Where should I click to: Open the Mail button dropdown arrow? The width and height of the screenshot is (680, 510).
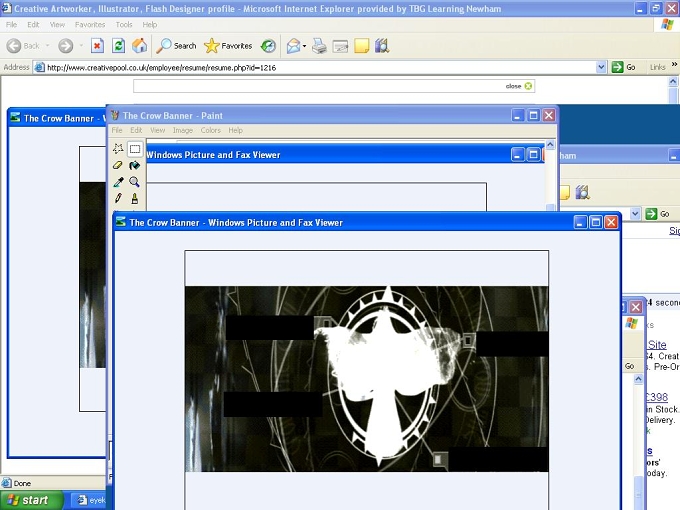click(x=304, y=46)
